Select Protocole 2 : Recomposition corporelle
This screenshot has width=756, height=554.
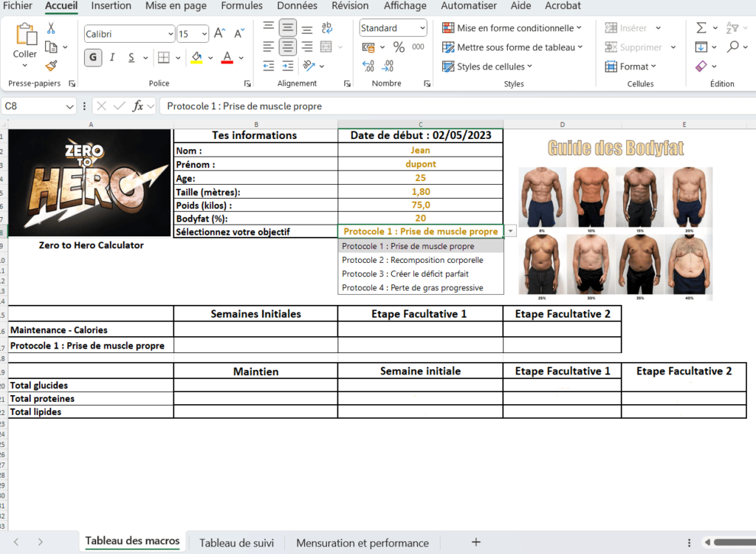coord(421,260)
